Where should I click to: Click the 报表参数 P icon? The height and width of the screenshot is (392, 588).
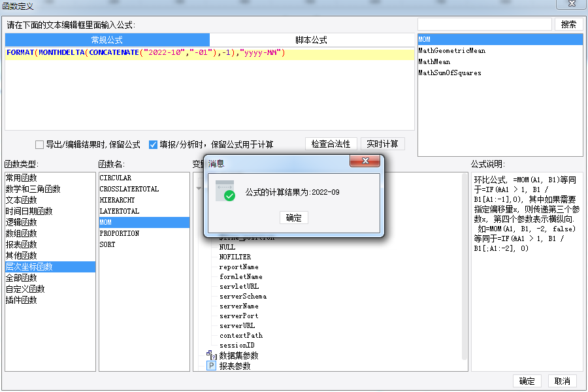click(212, 366)
